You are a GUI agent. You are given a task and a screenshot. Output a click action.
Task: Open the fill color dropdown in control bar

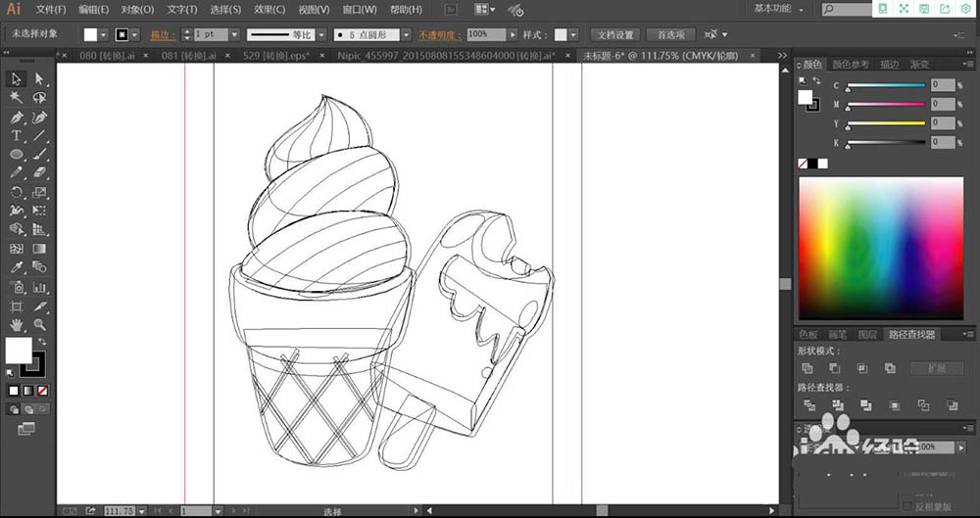click(104, 34)
